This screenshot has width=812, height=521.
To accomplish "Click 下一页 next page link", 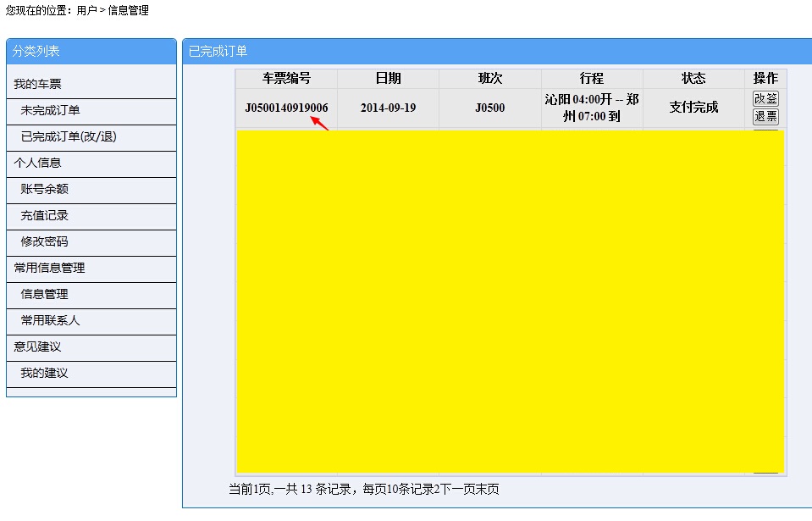I will (457, 489).
